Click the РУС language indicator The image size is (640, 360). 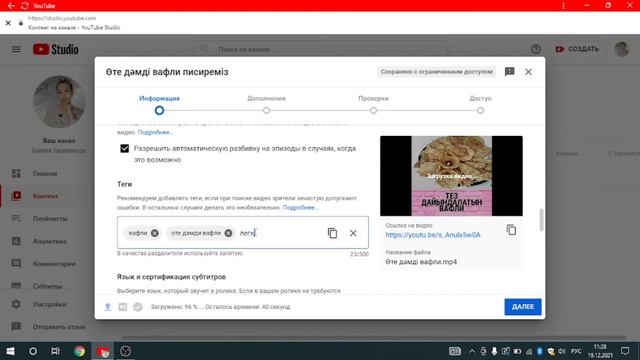pos(576,351)
